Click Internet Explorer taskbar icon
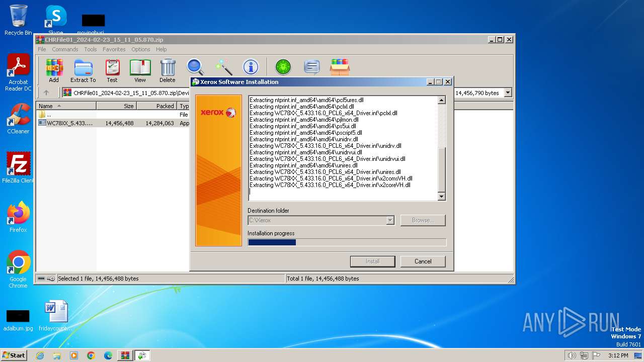644x362 pixels. (40, 355)
